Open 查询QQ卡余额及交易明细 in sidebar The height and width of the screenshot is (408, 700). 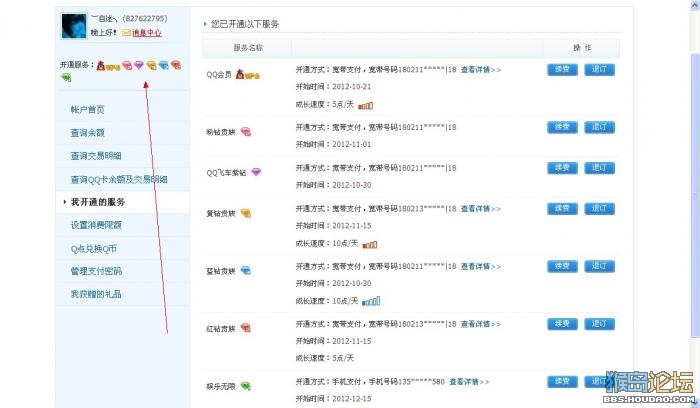pos(119,179)
